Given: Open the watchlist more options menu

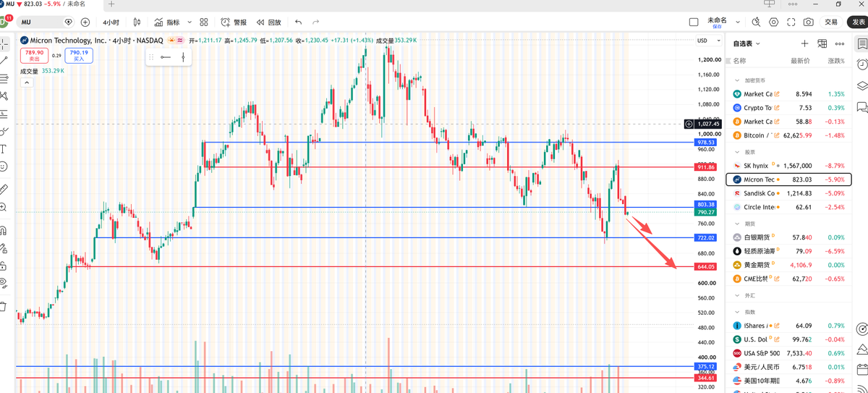Looking at the screenshot, I should coord(840,43).
